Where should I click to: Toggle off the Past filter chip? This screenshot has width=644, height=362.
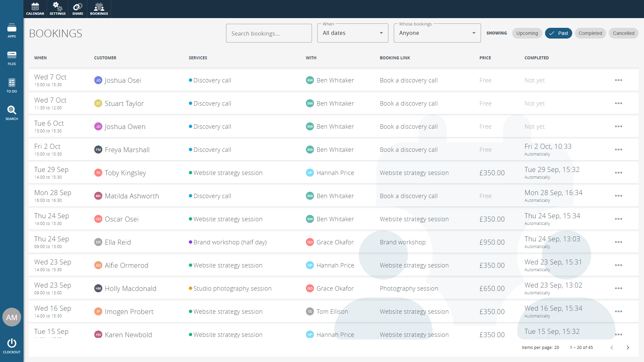pyautogui.click(x=558, y=33)
